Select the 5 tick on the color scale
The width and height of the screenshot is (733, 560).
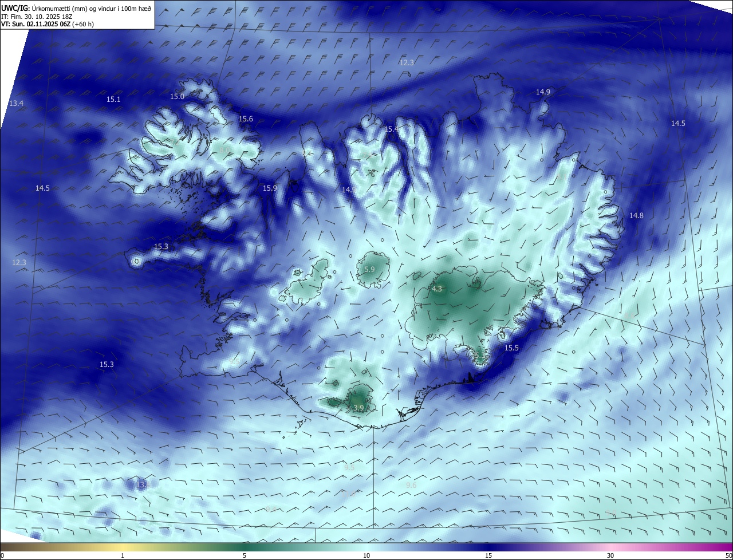(x=245, y=556)
